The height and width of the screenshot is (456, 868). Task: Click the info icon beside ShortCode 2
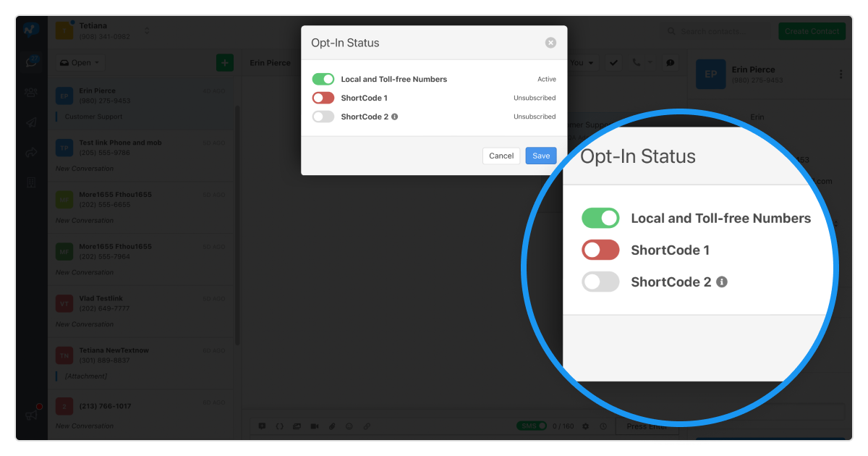click(x=394, y=117)
